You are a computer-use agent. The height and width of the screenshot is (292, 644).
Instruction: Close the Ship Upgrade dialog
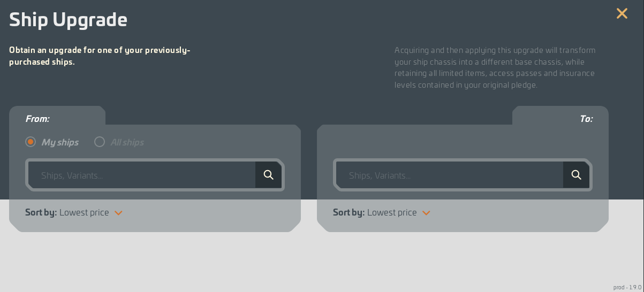(x=622, y=14)
